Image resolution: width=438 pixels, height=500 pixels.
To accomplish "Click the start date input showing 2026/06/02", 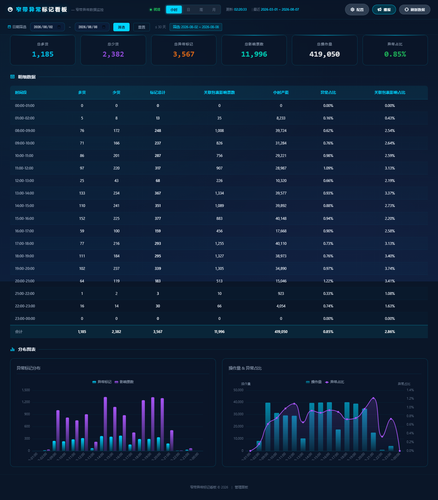I will click(x=47, y=27).
